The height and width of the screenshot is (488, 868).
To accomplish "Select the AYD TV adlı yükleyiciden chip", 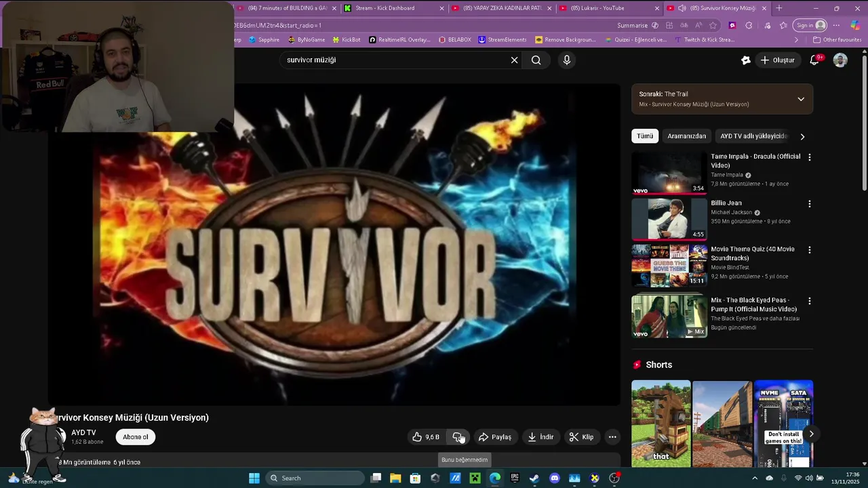I will [754, 136].
